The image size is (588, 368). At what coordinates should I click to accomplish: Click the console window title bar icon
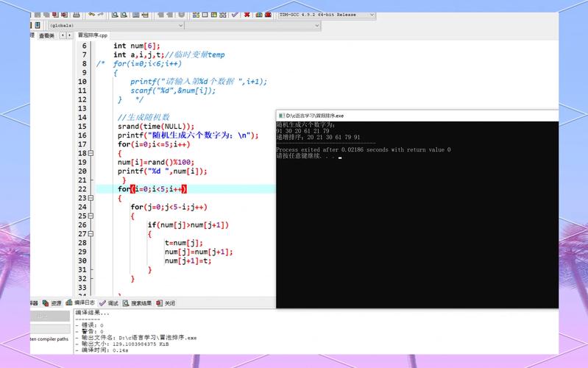point(282,116)
